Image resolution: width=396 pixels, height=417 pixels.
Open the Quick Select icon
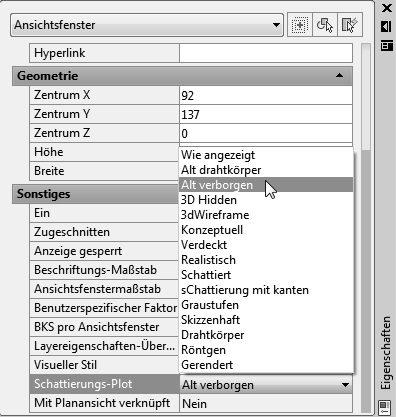pyautogui.click(x=350, y=25)
